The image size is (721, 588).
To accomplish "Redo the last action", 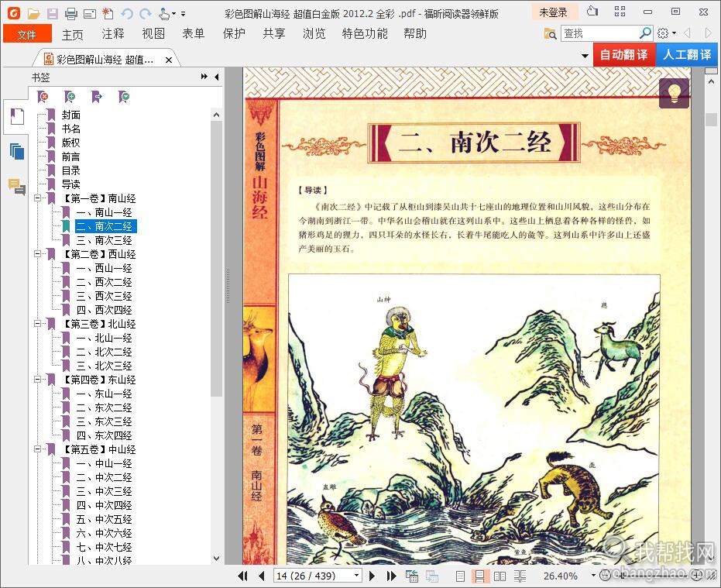I will point(146,14).
